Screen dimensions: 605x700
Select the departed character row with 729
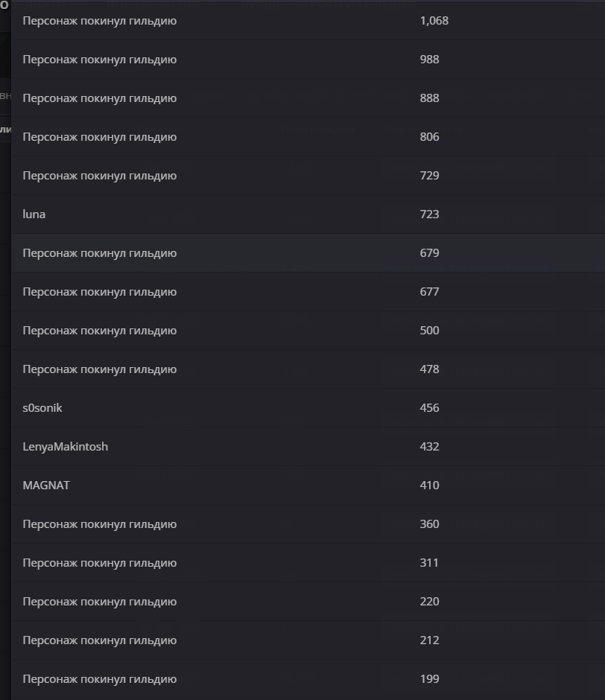click(x=308, y=176)
